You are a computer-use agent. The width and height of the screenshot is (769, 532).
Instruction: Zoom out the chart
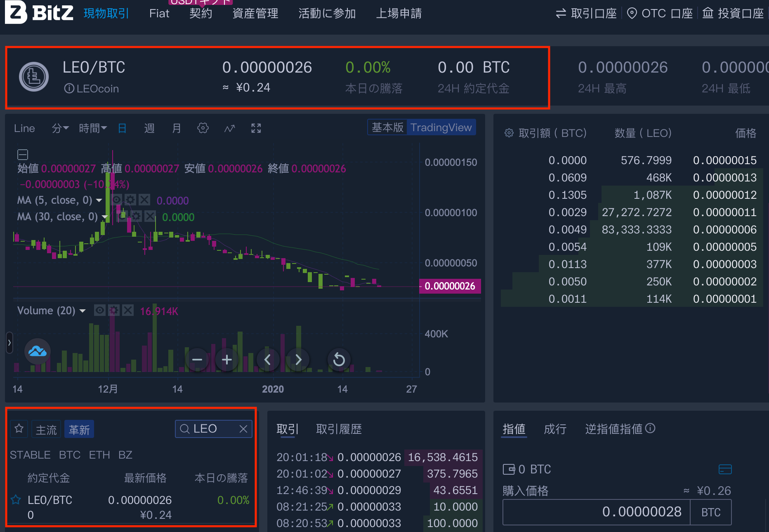(197, 360)
